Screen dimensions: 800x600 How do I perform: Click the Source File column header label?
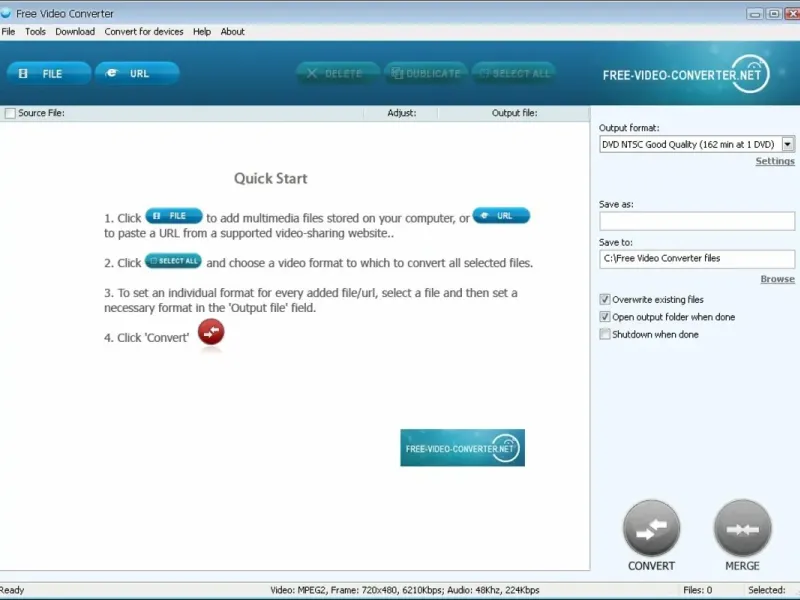click(41, 113)
